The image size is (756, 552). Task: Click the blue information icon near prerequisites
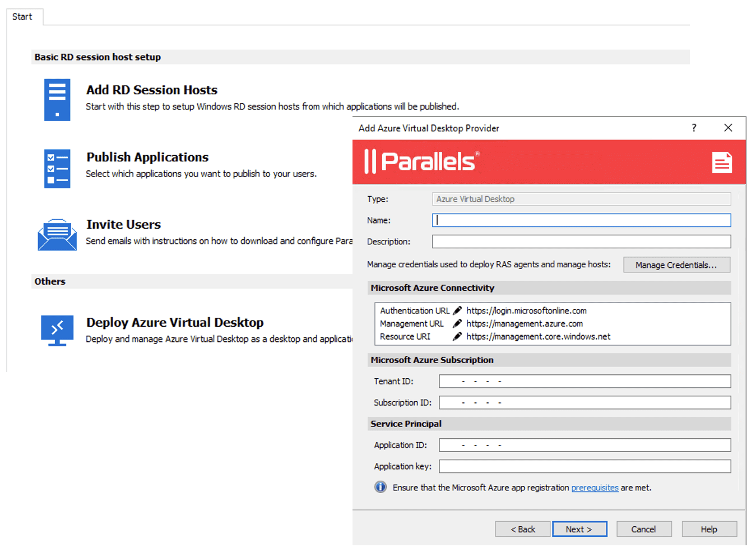pyautogui.click(x=381, y=487)
